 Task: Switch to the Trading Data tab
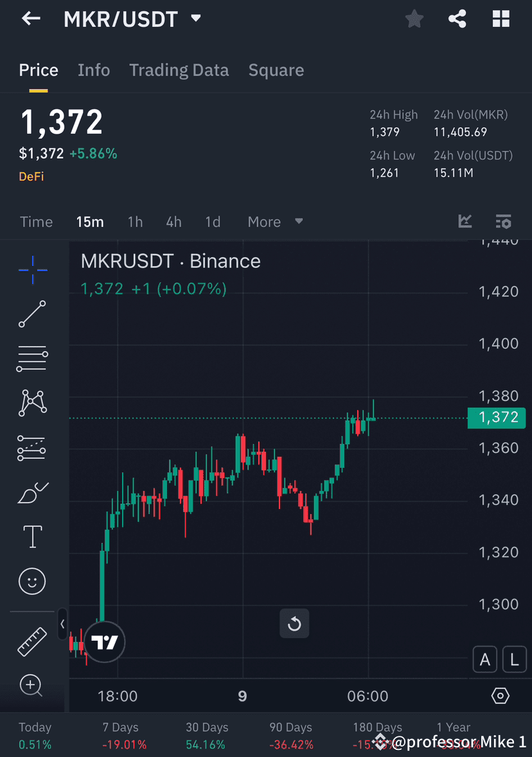(179, 69)
